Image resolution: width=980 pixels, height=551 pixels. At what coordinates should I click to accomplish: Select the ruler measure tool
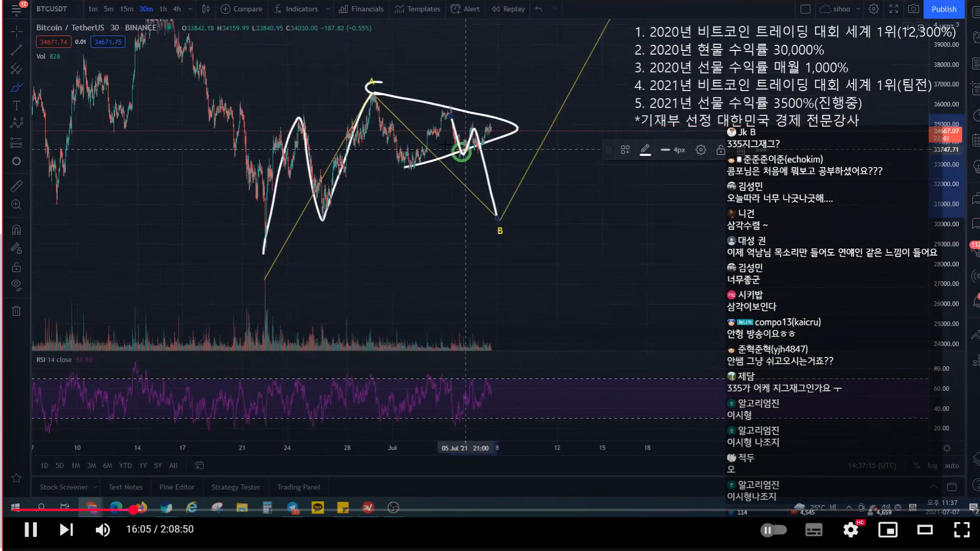[17, 186]
